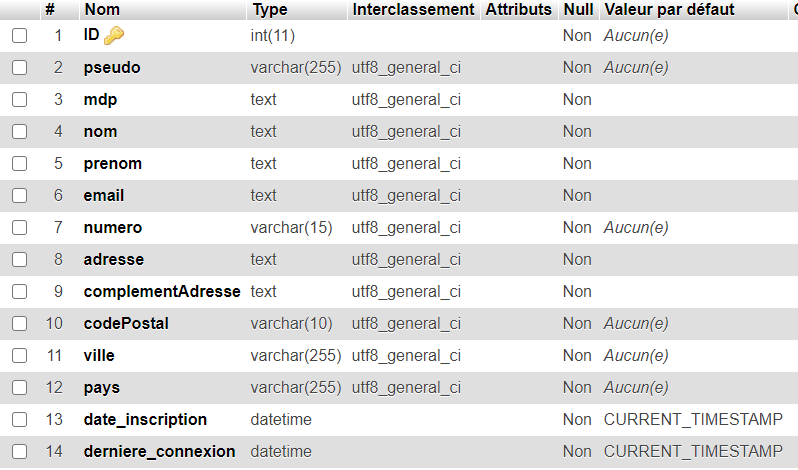Toggle the date_inscription row checkbox

click(19, 420)
